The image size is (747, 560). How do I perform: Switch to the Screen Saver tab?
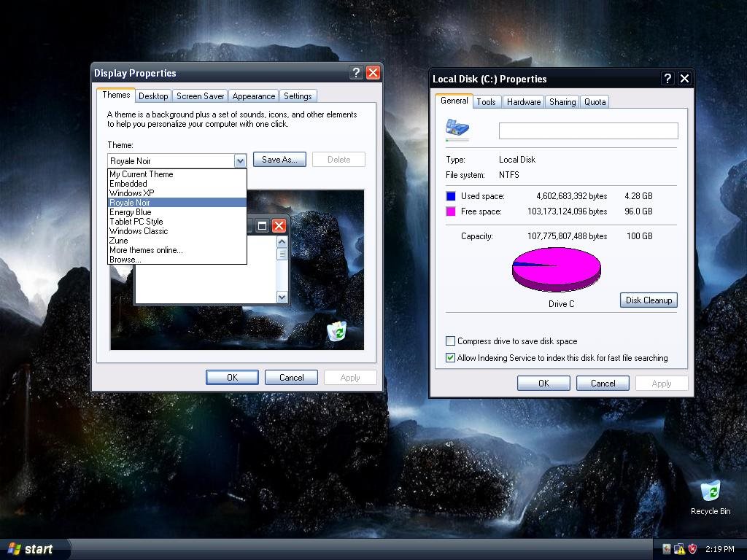coord(200,96)
